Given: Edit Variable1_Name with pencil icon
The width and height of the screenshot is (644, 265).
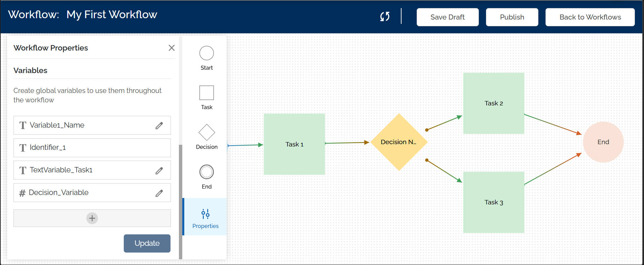Looking at the screenshot, I should coord(159,126).
